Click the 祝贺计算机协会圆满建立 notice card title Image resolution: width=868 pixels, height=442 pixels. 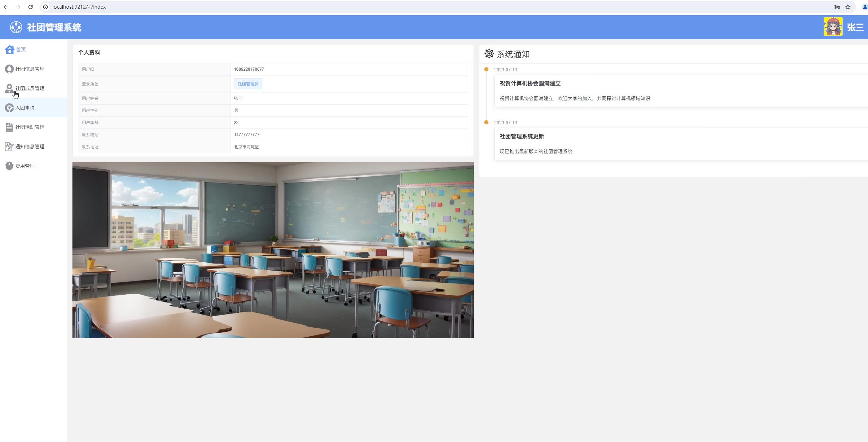coord(530,83)
